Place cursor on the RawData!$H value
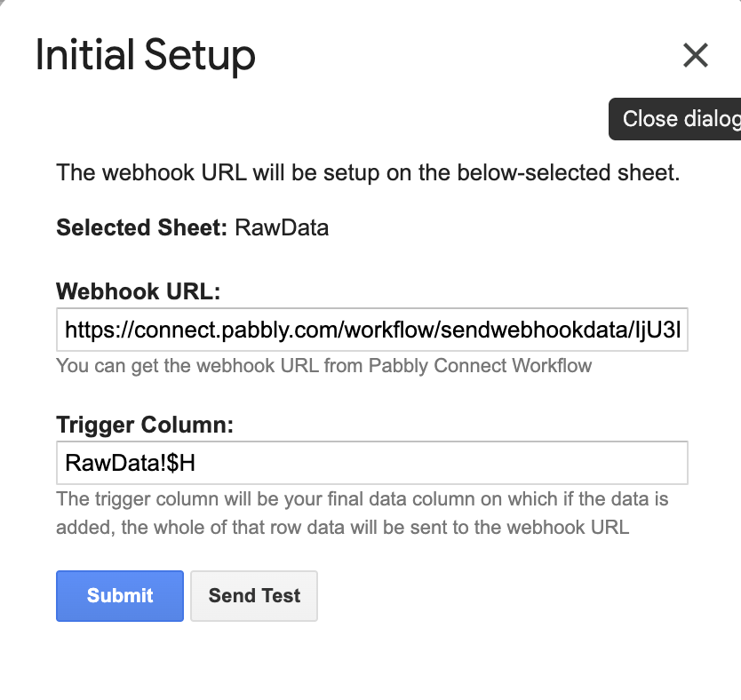 tap(130, 463)
